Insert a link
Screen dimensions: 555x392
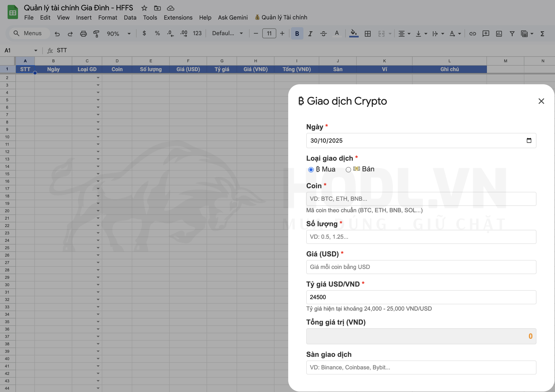(x=472, y=33)
